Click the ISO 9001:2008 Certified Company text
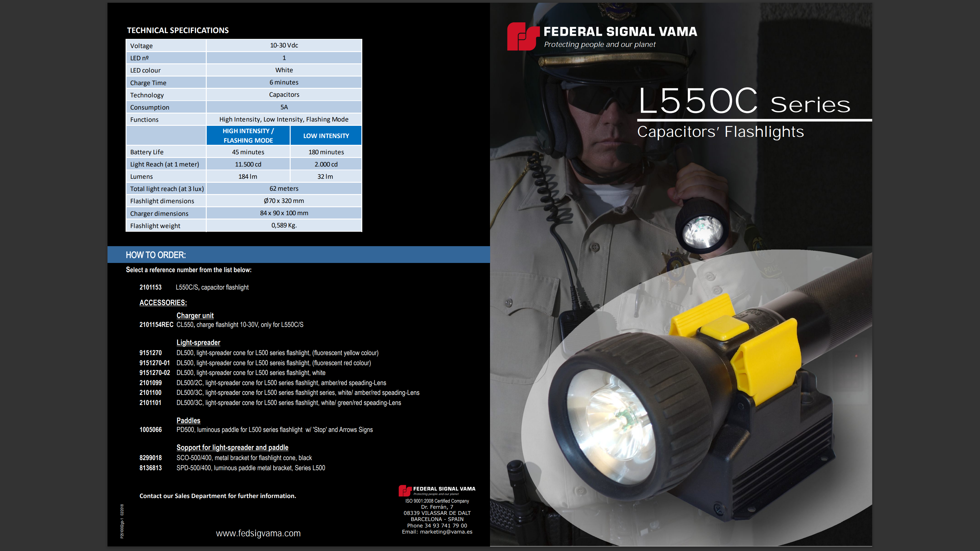This screenshot has height=551, width=980. [437, 501]
